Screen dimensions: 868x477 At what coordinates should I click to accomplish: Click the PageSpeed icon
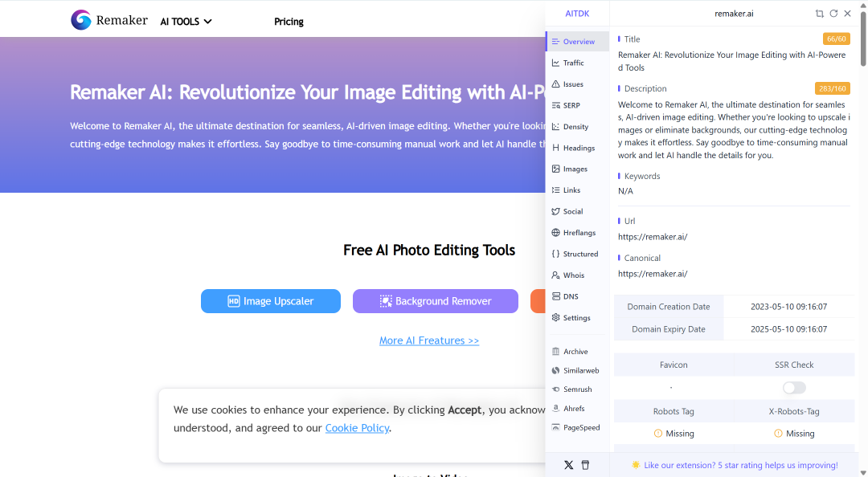tap(556, 427)
